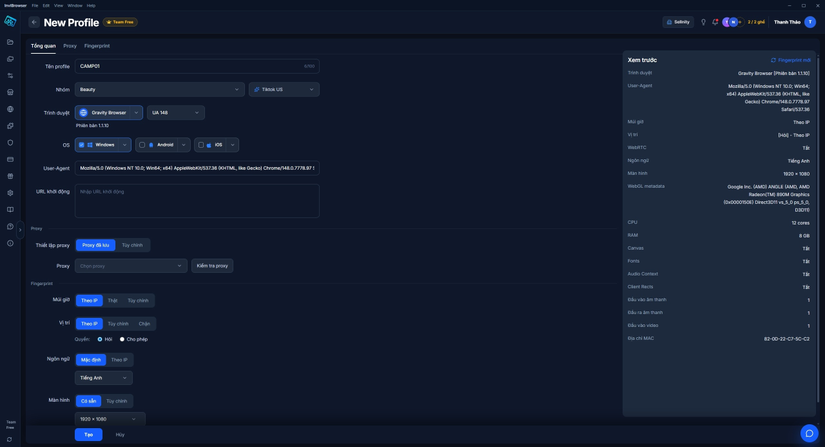
Task: Open the card icon in the left sidebar
Action: [10, 159]
